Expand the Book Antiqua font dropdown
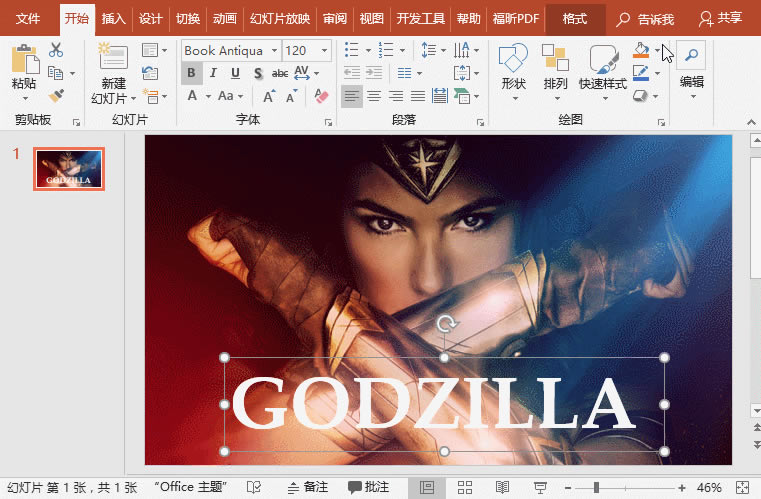This screenshot has height=499, width=761. coord(274,50)
